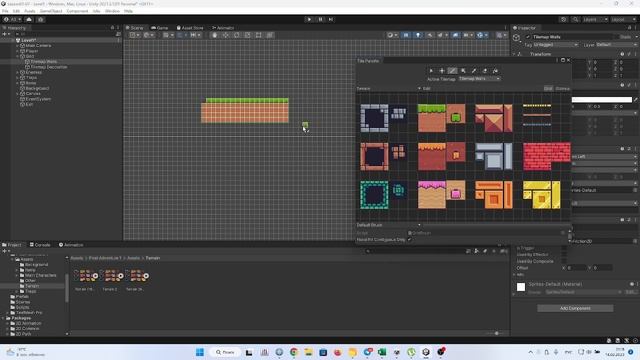Switch to the Console tab
Viewport: 640px width, 360px height.
click(x=40, y=245)
